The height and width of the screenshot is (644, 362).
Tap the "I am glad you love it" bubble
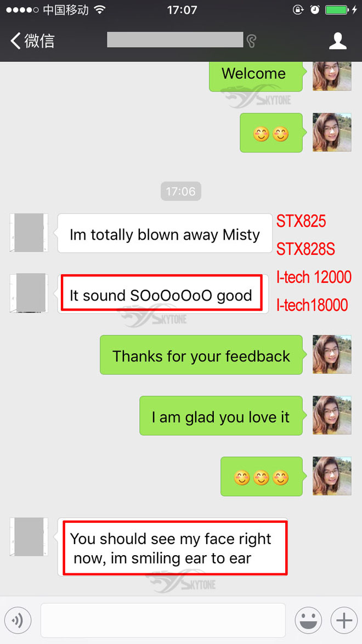point(223,416)
